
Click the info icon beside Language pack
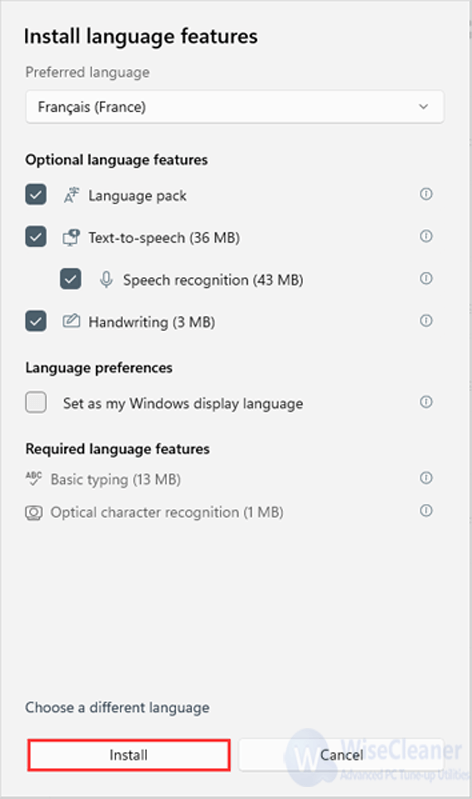coord(426,194)
